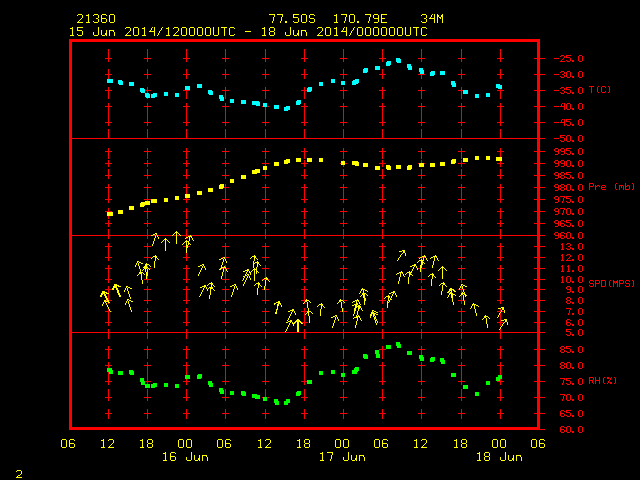Select the 18 Jun date marker
This screenshot has height=480, width=640.
pyautogui.click(x=499, y=457)
